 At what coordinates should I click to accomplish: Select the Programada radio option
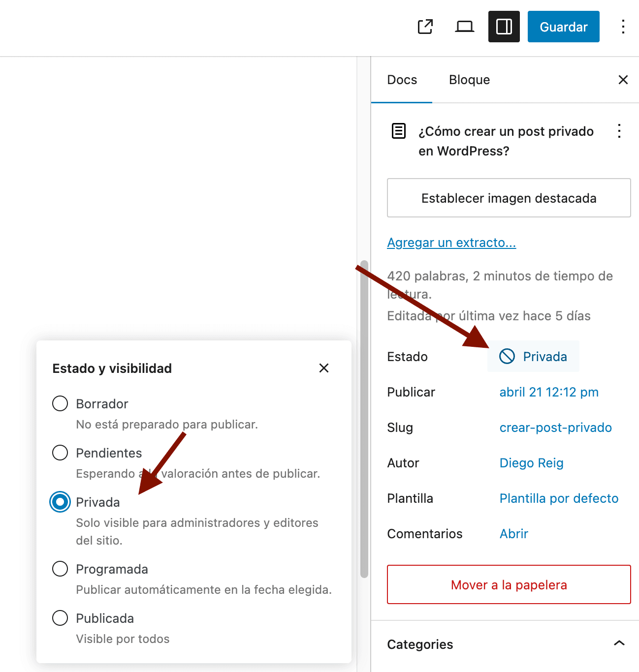[60, 569]
